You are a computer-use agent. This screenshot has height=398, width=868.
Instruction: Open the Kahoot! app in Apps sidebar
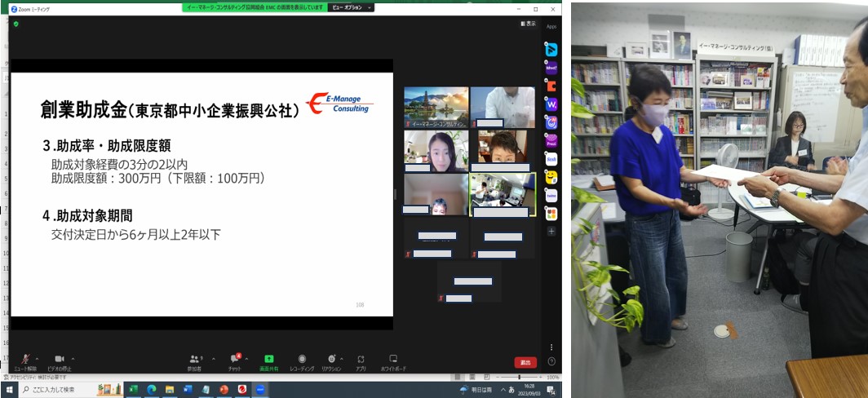click(x=551, y=69)
